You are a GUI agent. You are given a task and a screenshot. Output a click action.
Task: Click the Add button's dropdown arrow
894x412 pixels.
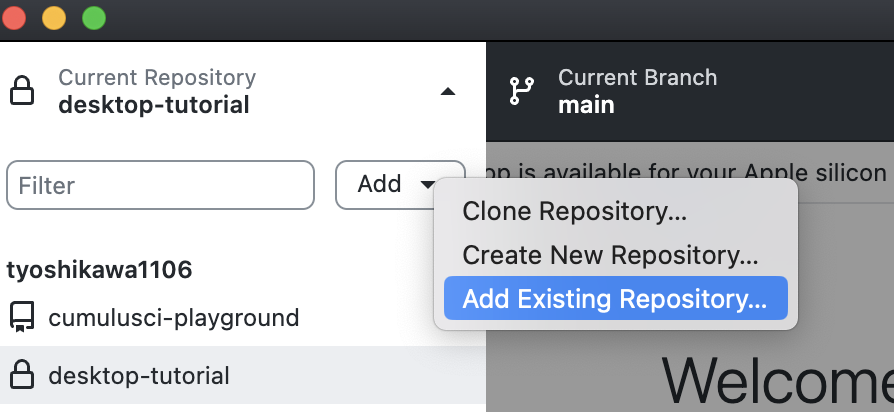[x=428, y=185]
